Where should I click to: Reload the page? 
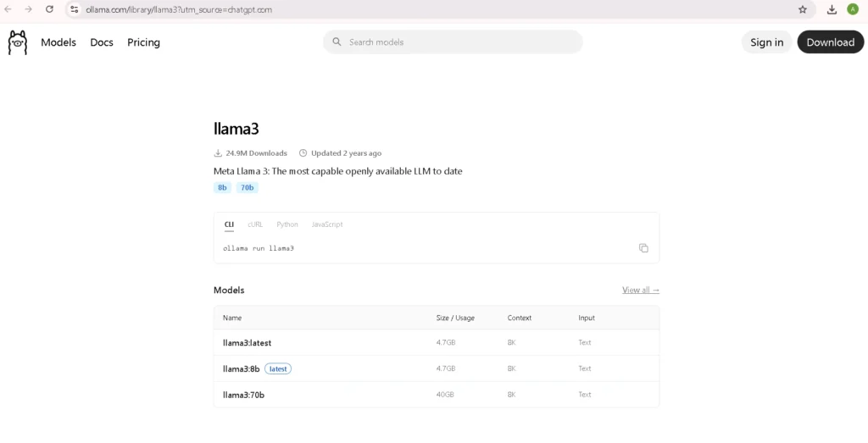point(49,9)
